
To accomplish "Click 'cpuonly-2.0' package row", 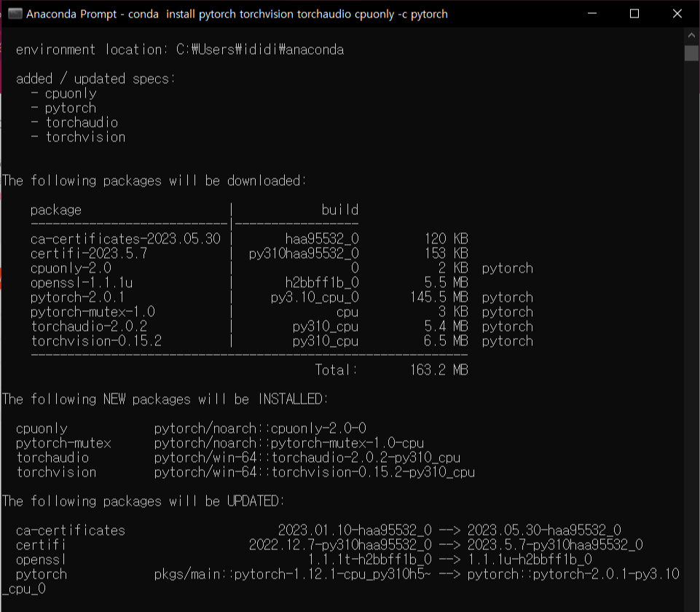I will click(x=282, y=268).
